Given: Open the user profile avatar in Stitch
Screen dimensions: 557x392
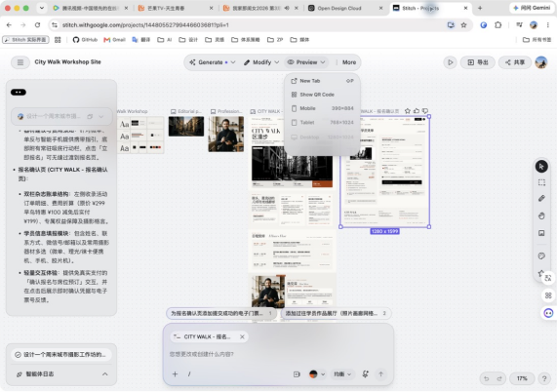Looking at the screenshot, I should (541, 62).
